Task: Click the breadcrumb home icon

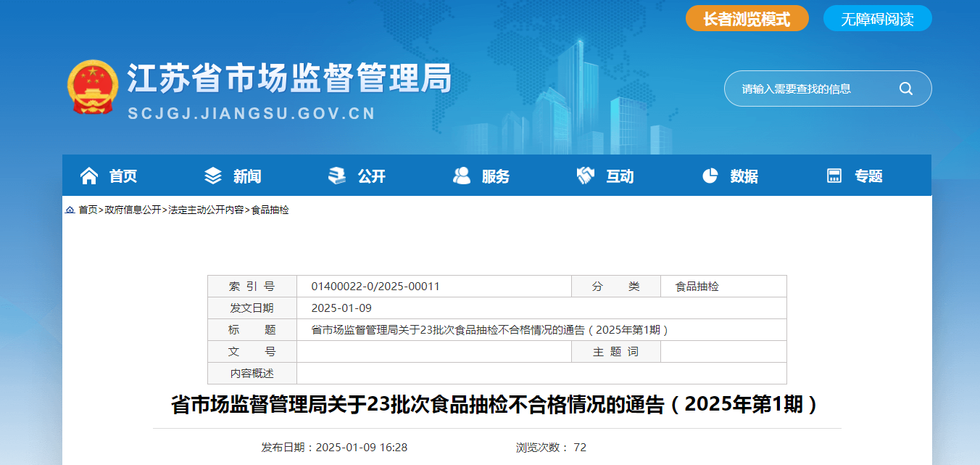Action: click(x=70, y=210)
